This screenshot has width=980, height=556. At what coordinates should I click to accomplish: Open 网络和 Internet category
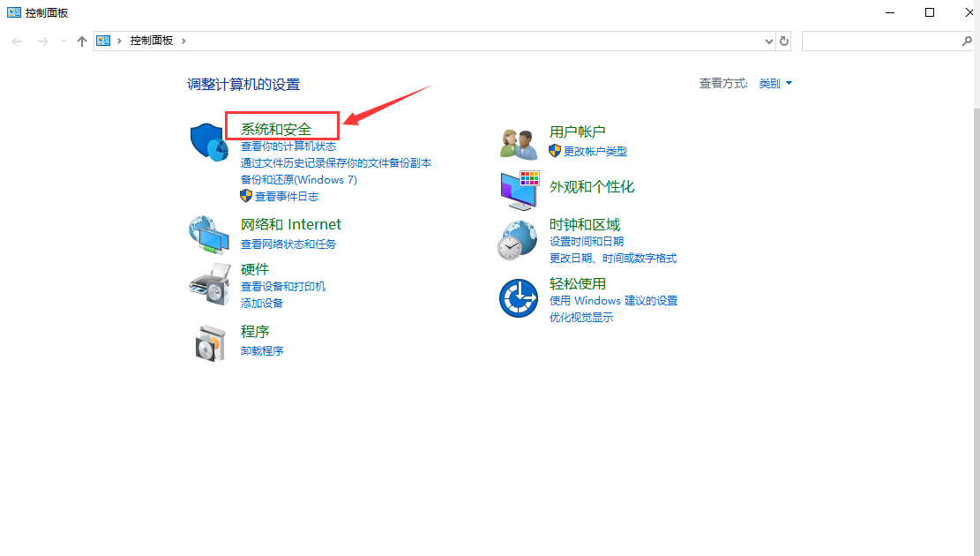(290, 224)
